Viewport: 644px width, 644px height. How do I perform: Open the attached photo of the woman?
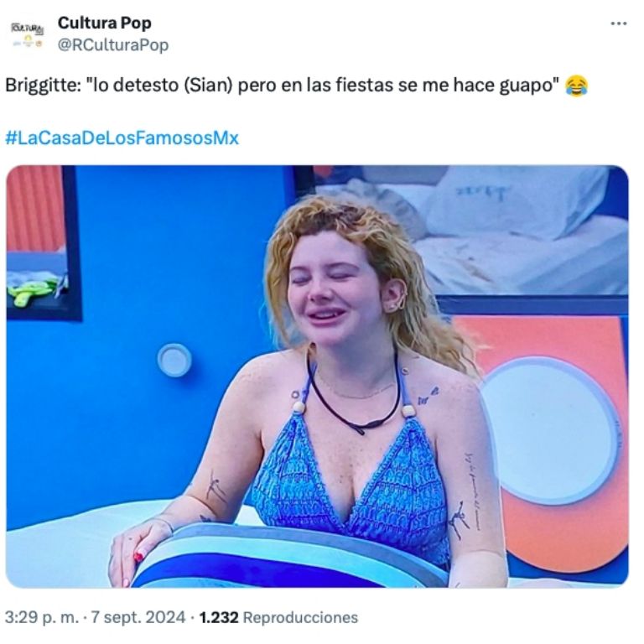317,377
